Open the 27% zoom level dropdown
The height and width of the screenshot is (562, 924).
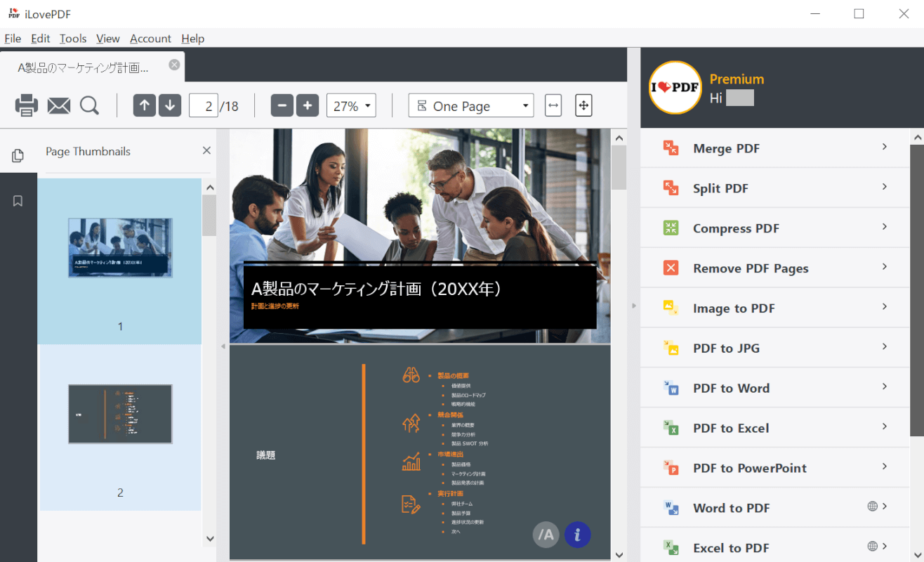point(351,105)
